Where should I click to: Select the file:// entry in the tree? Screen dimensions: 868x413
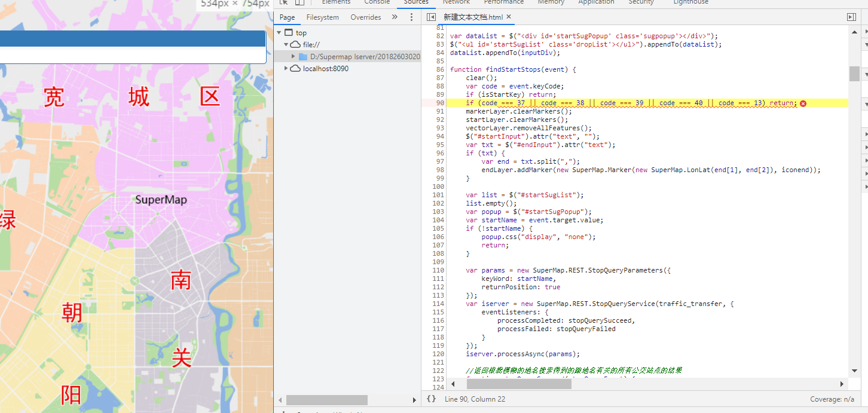311,45
